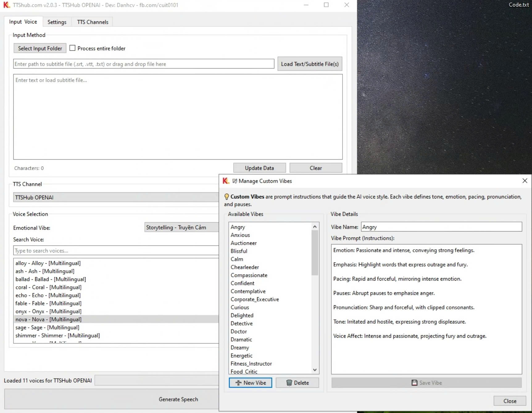Choose the fable - Fable voice
The width and height of the screenshot is (532, 413).
117,303
